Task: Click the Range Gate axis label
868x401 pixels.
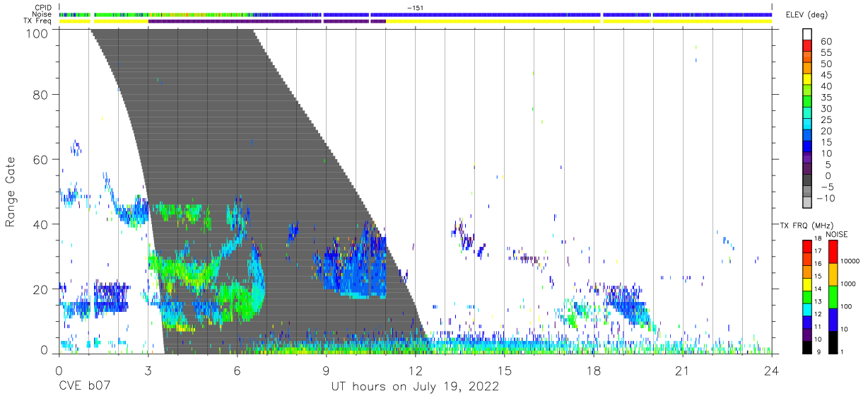Action: click(x=11, y=192)
